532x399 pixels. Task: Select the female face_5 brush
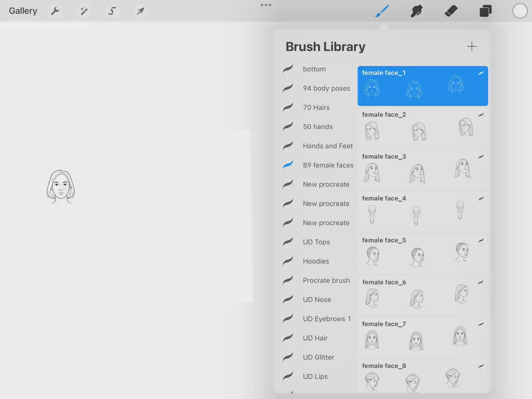pyautogui.click(x=422, y=253)
